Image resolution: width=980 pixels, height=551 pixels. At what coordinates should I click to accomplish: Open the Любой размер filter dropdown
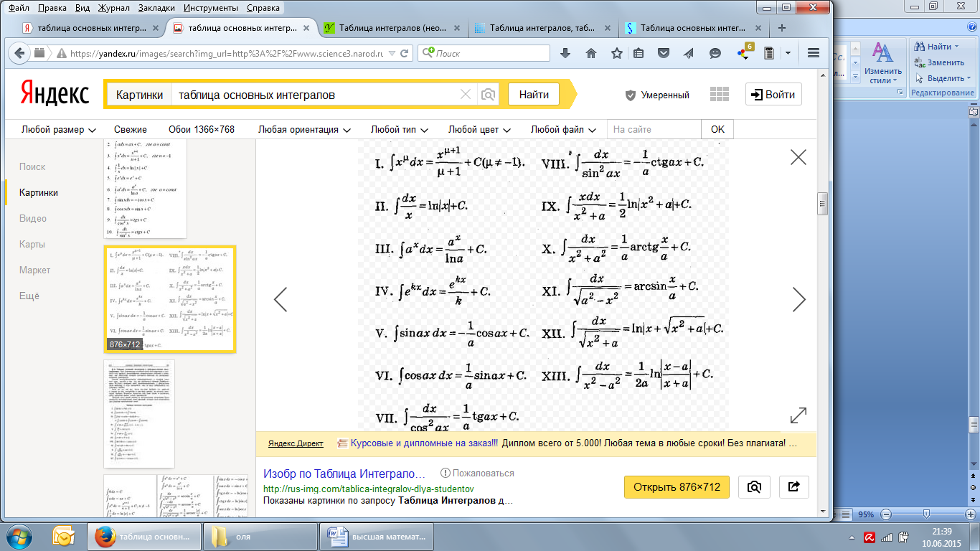[58, 130]
